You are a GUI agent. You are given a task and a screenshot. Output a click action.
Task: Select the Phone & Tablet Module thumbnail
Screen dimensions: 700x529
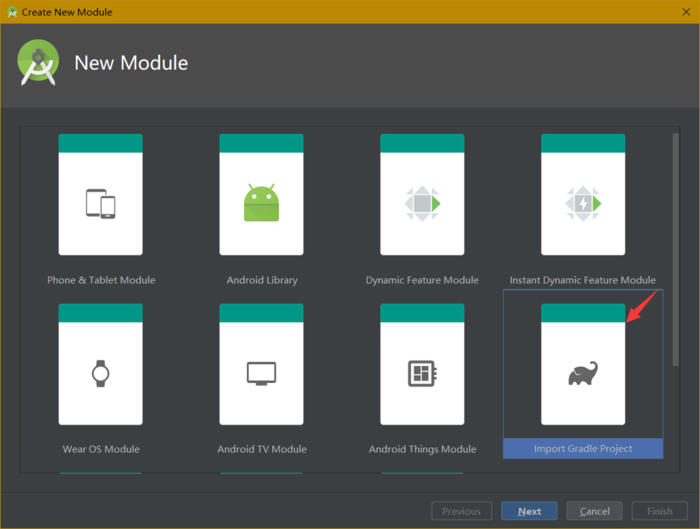point(100,195)
